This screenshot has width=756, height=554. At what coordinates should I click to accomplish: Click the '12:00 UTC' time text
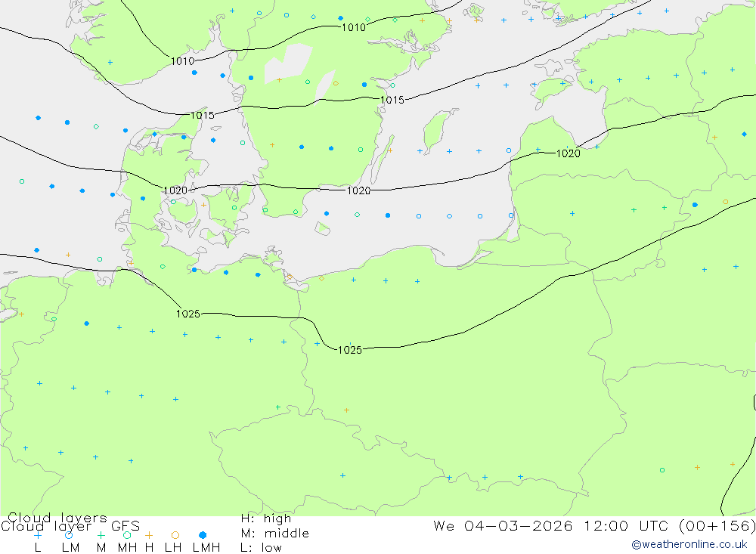tap(625, 525)
